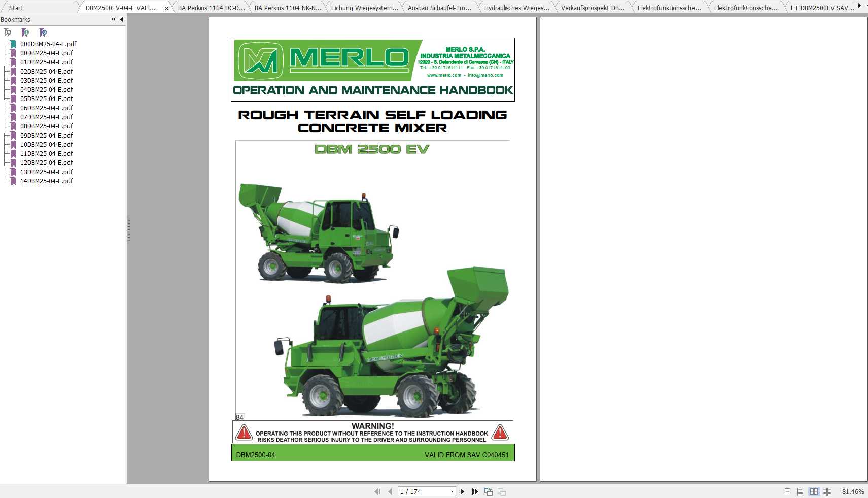Click the add new bookmark icon
868x498 pixels.
pyautogui.click(x=25, y=32)
